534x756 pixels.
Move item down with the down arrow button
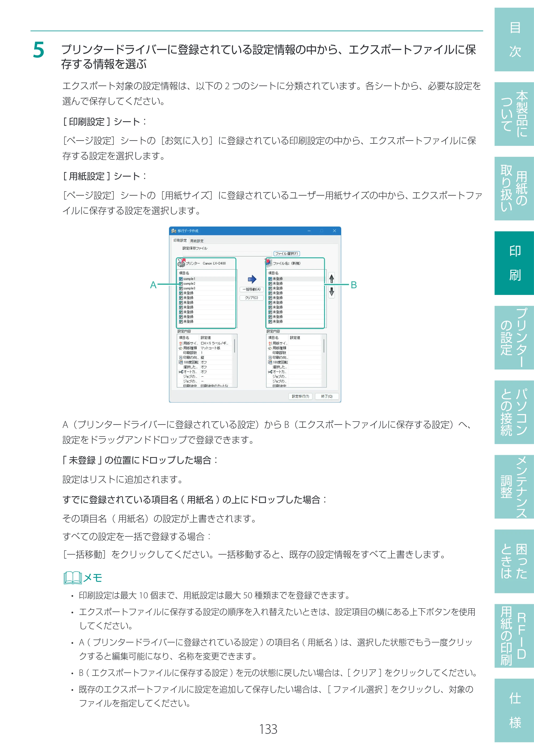click(332, 292)
